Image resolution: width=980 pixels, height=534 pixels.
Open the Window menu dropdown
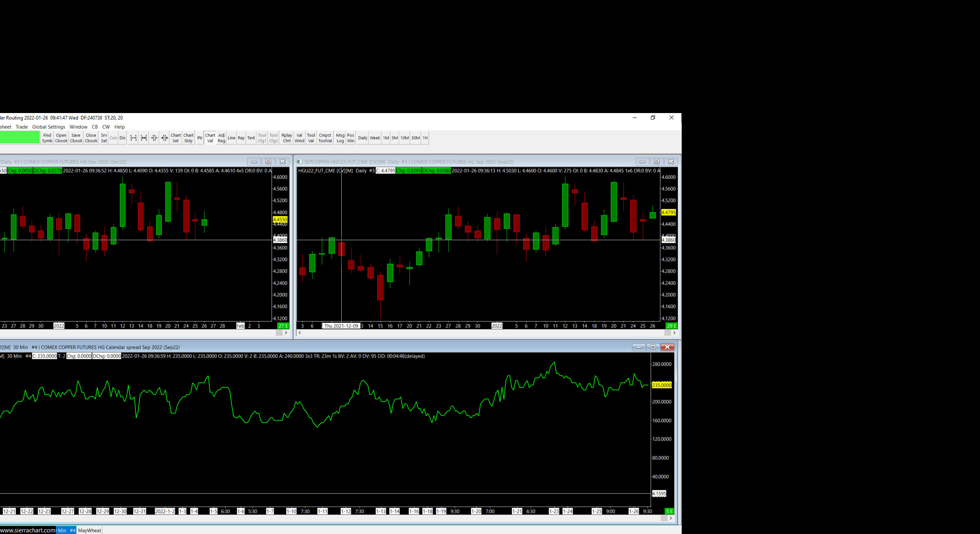[78, 127]
